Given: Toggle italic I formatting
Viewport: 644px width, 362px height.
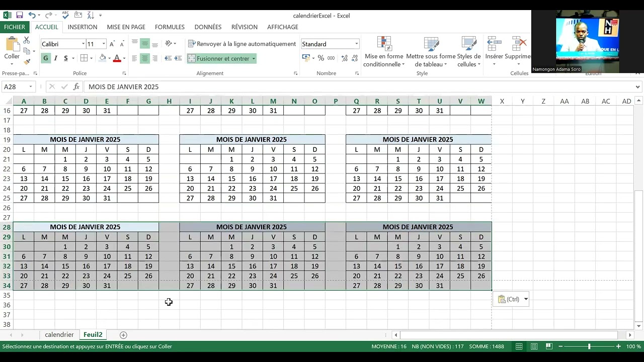Looking at the screenshot, I should click(x=56, y=58).
